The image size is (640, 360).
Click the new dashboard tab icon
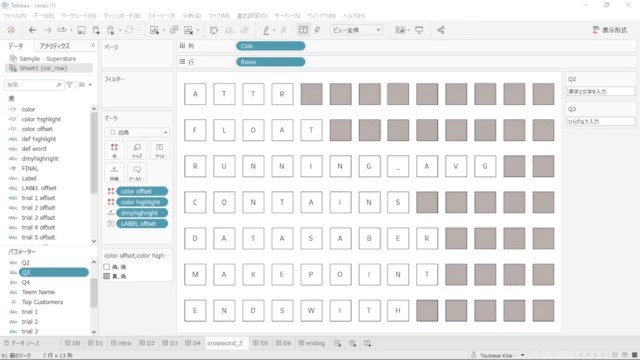click(353, 343)
